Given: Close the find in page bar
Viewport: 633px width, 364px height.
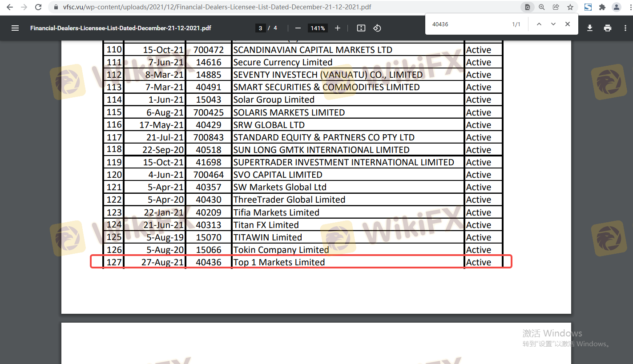Looking at the screenshot, I should tap(568, 24).
